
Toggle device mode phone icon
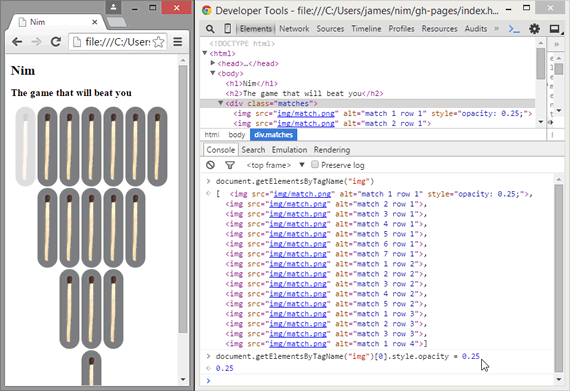pos(228,29)
